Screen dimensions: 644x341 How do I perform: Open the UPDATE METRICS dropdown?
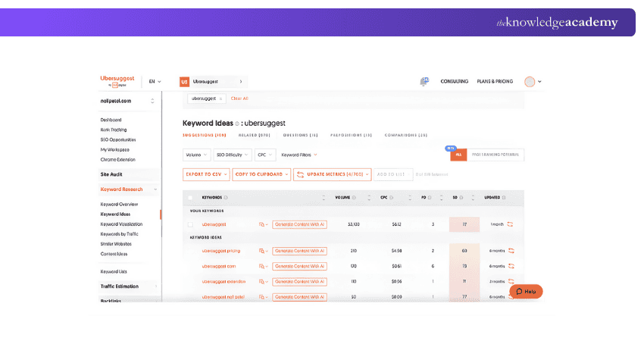pos(333,174)
